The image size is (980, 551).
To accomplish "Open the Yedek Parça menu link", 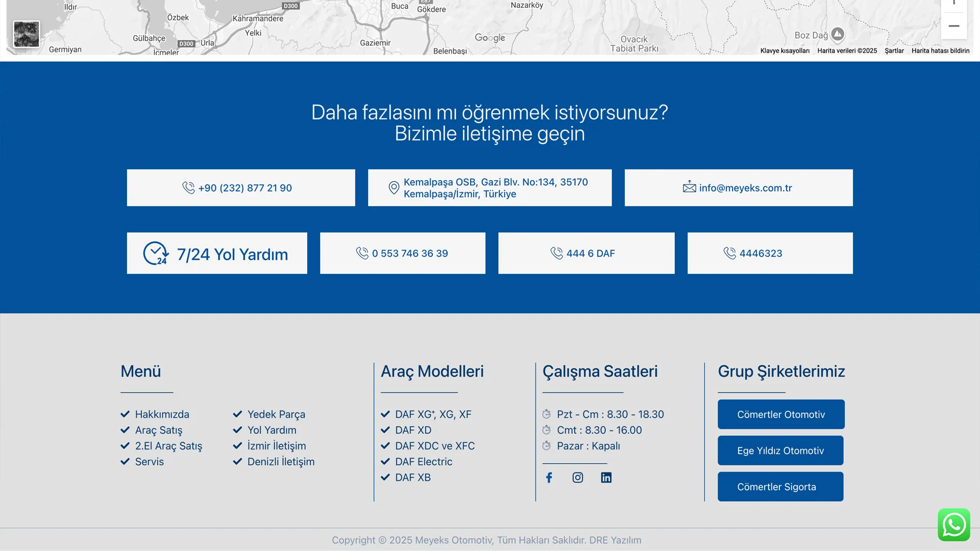I will [276, 414].
